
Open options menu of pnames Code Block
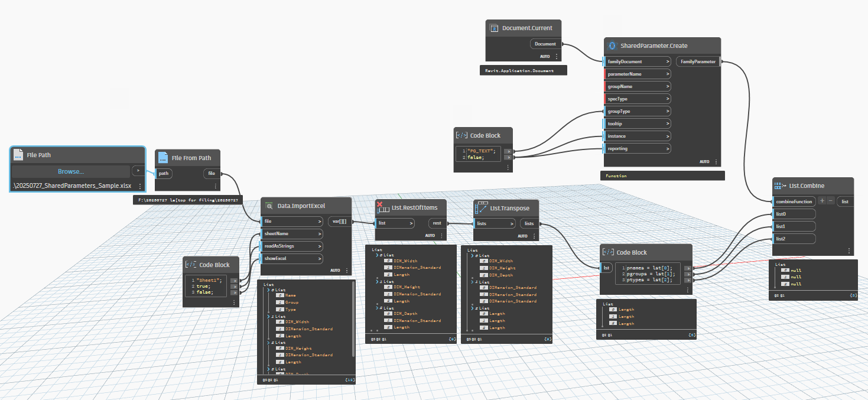pyautogui.click(x=687, y=290)
